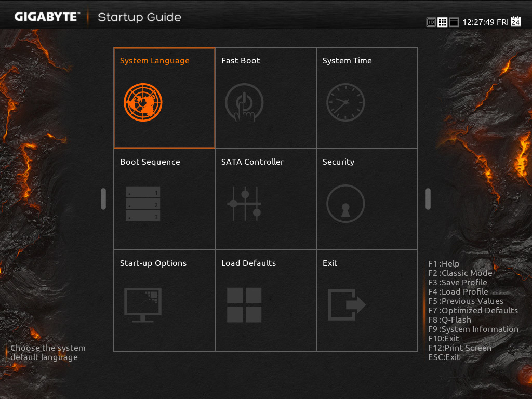Click the F5 :Previous Values entry
This screenshot has width=532, height=399.
[466, 301]
